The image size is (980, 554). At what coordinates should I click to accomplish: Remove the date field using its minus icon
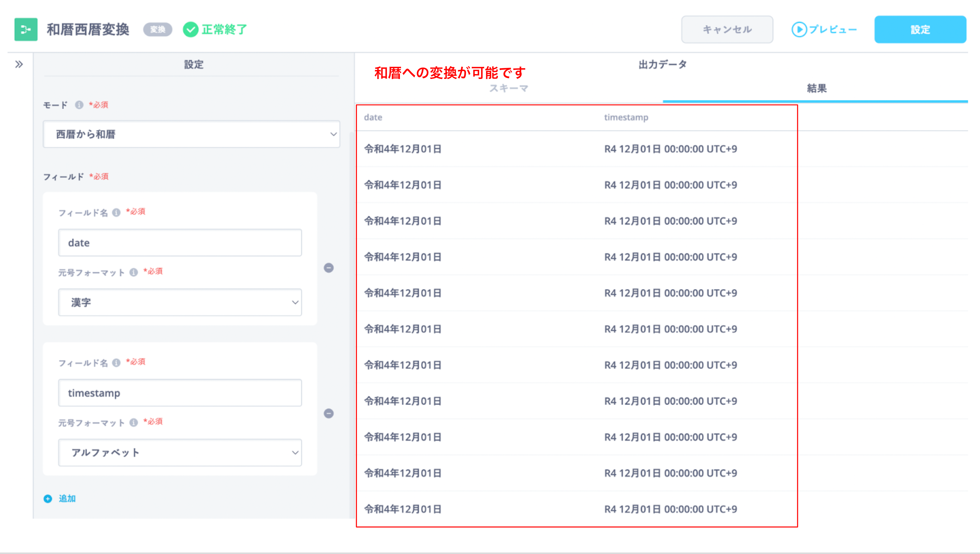pos(329,269)
